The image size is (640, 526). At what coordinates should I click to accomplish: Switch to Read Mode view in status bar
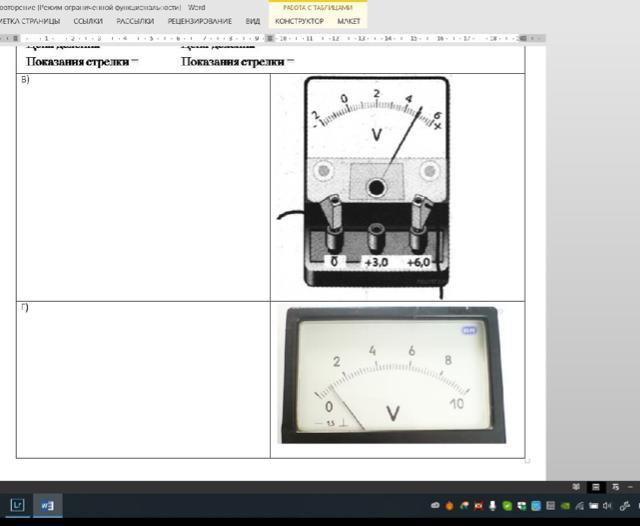click(x=577, y=487)
